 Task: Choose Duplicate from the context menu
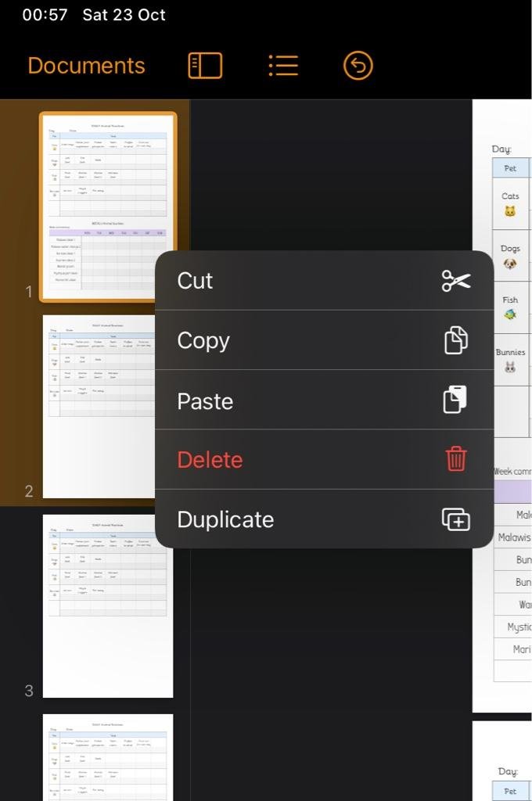324,519
